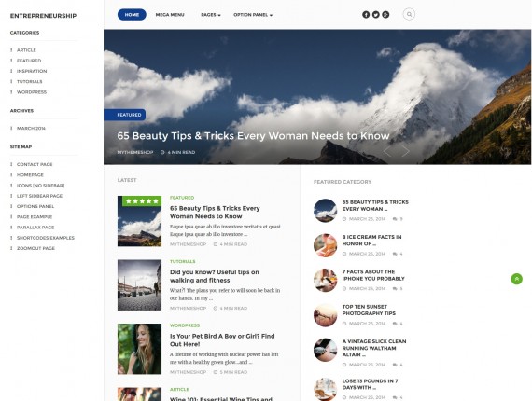Open the Shortcodes Examples page link
The height and width of the screenshot is (401, 532).
coord(46,238)
